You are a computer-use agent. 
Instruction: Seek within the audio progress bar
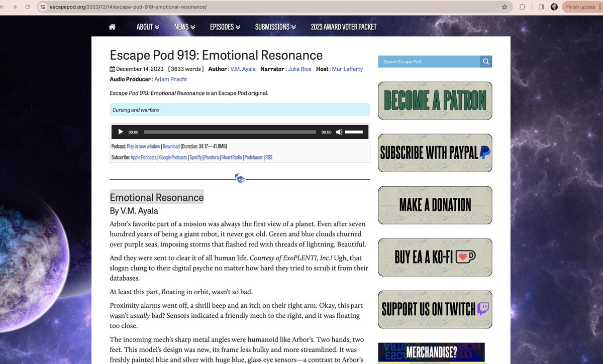[x=230, y=132]
